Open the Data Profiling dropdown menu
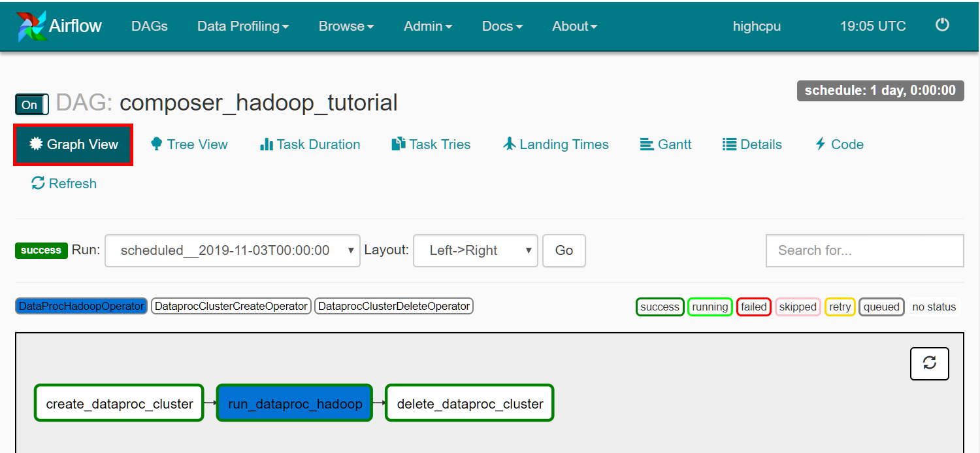 [243, 26]
